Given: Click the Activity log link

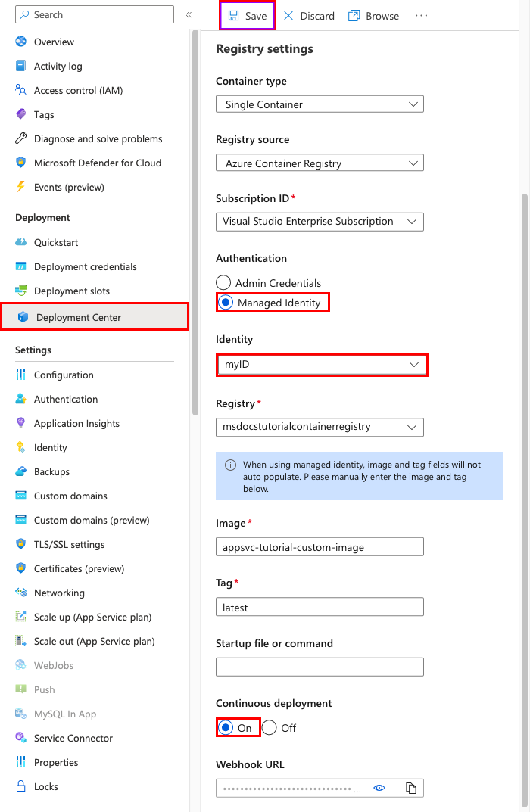Looking at the screenshot, I should [x=58, y=66].
